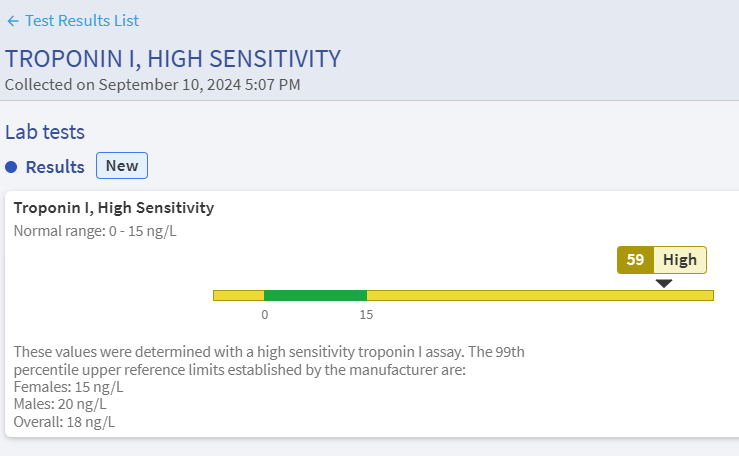The width and height of the screenshot is (739, 456).
Task: Click the Troponin I card title
Action: (x=113, y=208)
